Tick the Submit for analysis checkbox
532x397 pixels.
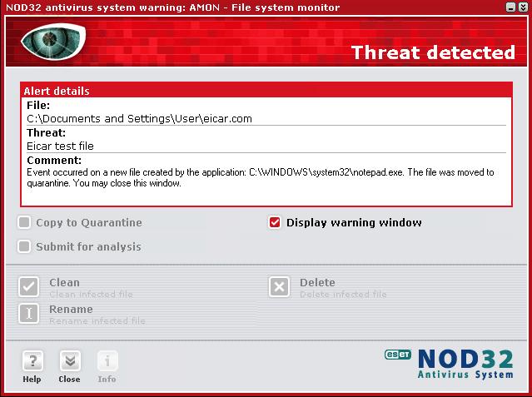[x=24, y=246]
